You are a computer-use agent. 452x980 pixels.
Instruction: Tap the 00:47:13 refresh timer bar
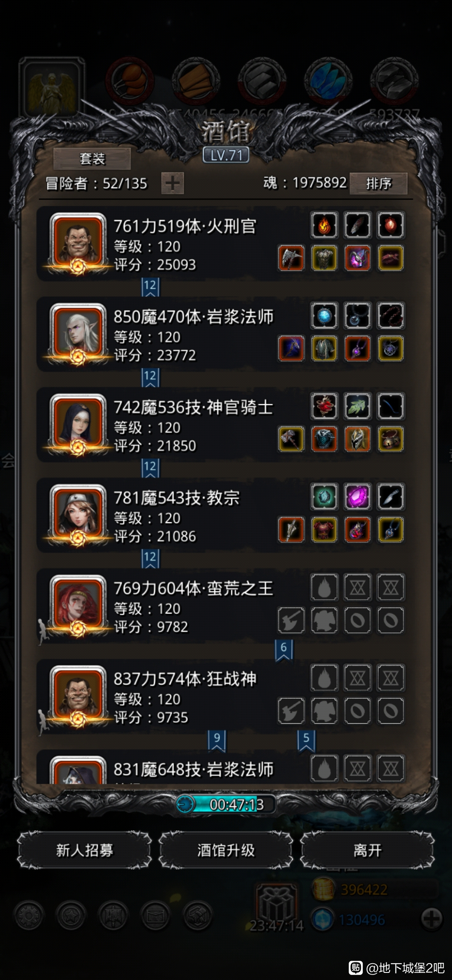click(x=226, y=804)
